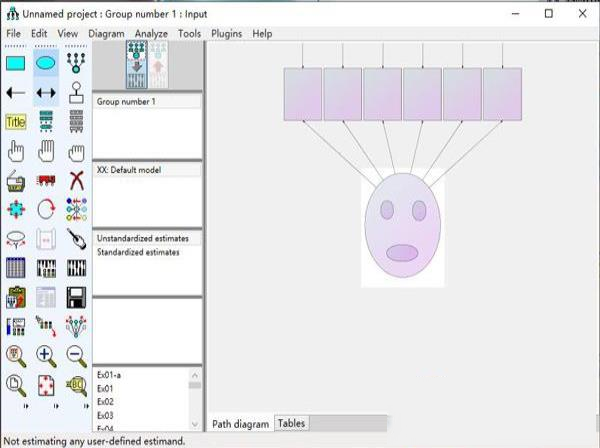The width and height of the screenshot is (600, 448).
Task: Click the zoom out minus magnifier
Action: tap(77, 356)
